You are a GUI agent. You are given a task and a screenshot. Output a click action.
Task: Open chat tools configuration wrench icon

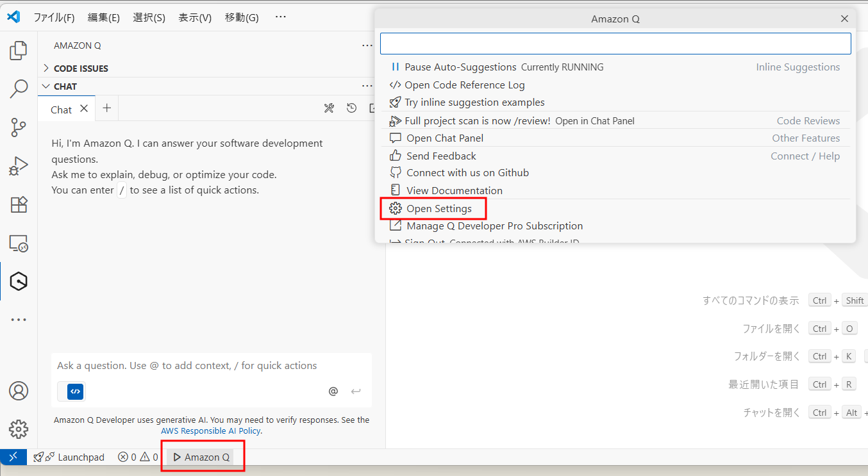coord(329,108)
